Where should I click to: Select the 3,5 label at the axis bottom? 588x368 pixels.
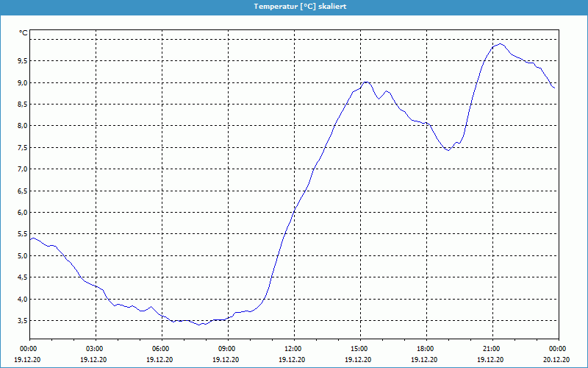pos(22,321)
